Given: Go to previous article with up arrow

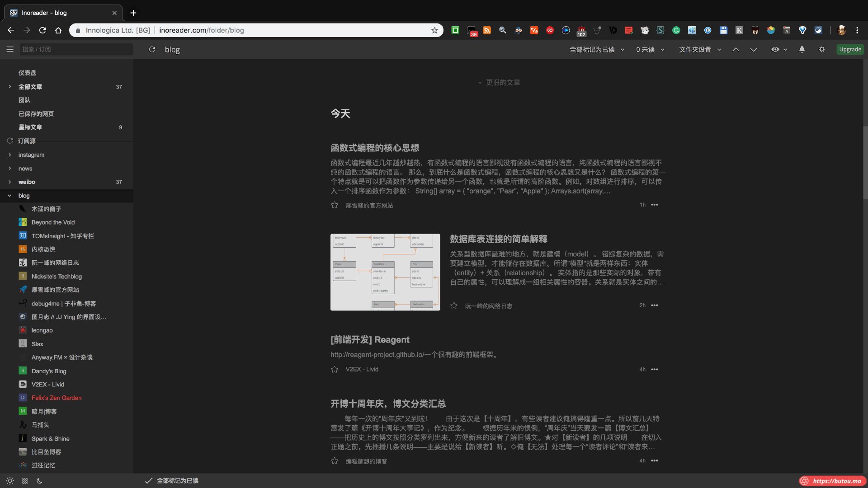Looking at the screenshot, I should 736,50.
